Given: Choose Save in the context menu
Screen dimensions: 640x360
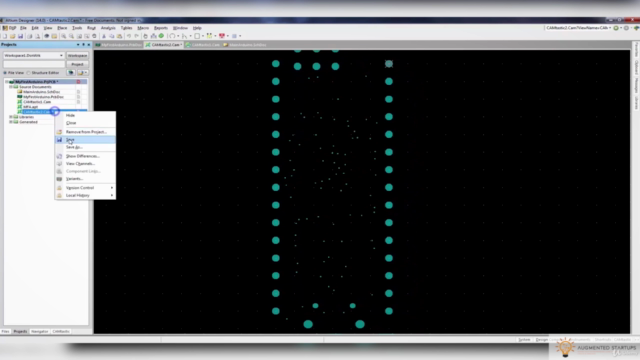Looking at the screenshot, I should pos(85,140).
